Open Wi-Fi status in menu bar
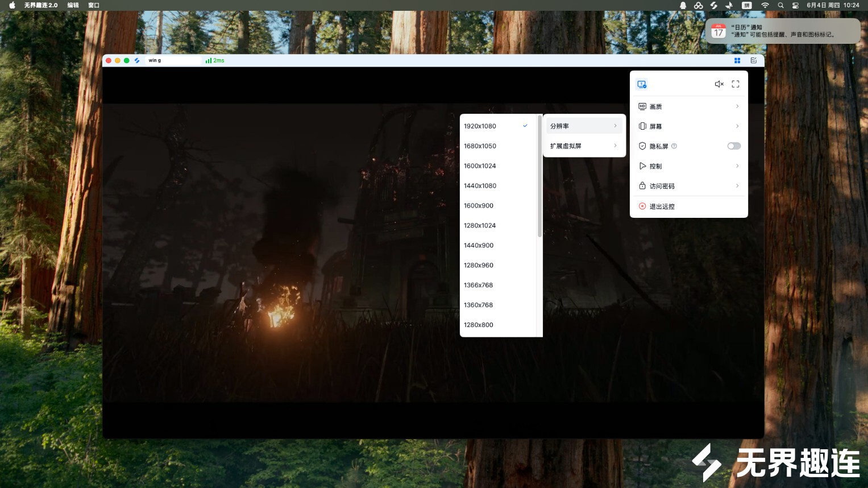 [765, 5]
